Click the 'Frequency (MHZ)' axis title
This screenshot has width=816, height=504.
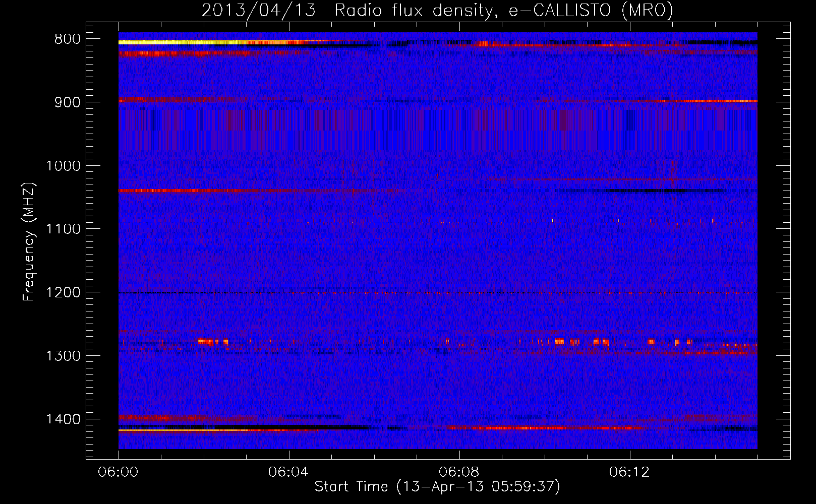pos(29,242)
